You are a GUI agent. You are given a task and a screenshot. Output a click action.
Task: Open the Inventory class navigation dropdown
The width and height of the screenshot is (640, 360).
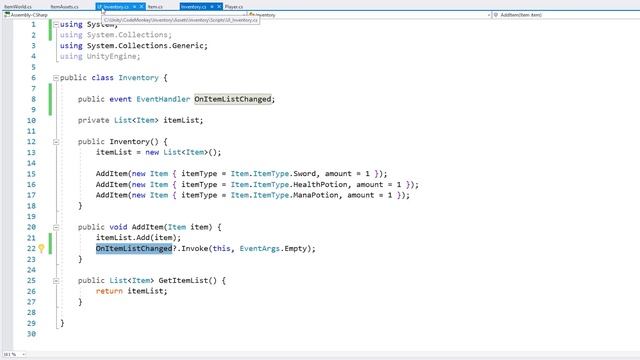click(370, 15)
